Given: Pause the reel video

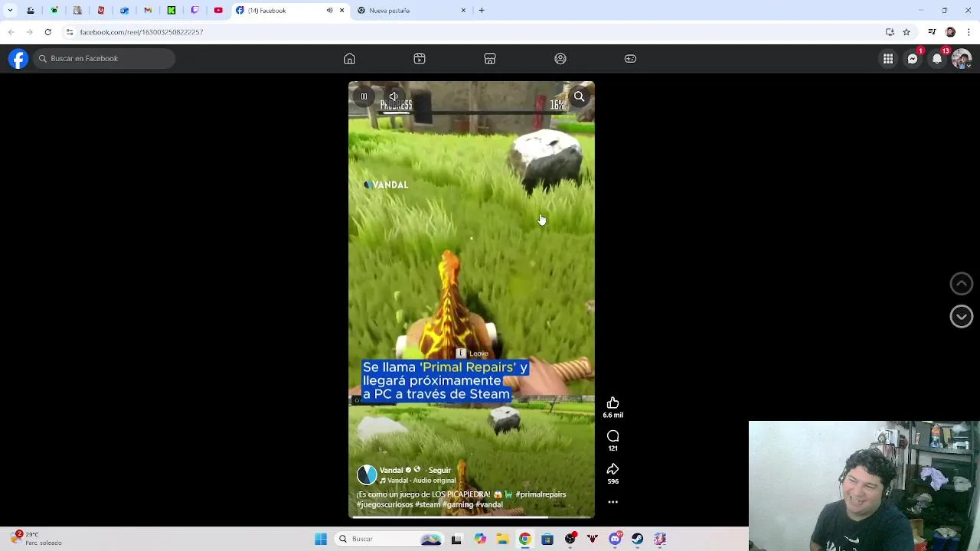Looking at the screenshot, I should 364,96.
